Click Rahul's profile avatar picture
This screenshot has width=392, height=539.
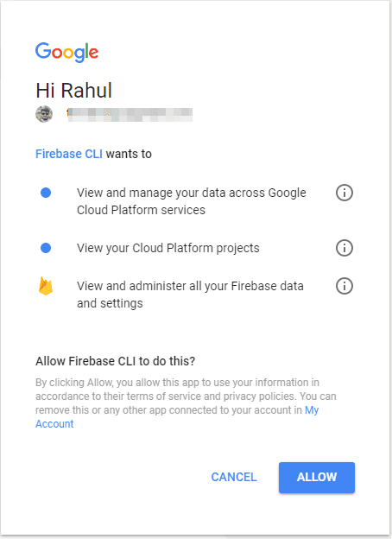[x=44, y=114]
